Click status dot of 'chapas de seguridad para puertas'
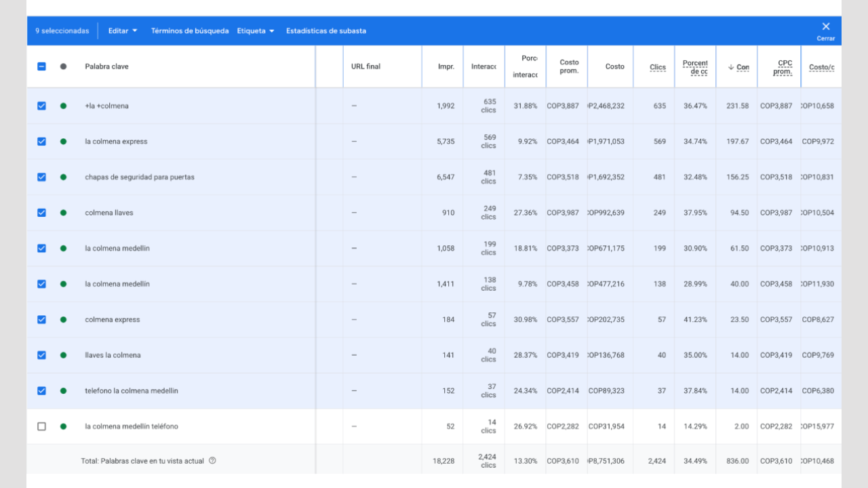The width and height of the screenshot is (868, 488). tap(63, 177)
